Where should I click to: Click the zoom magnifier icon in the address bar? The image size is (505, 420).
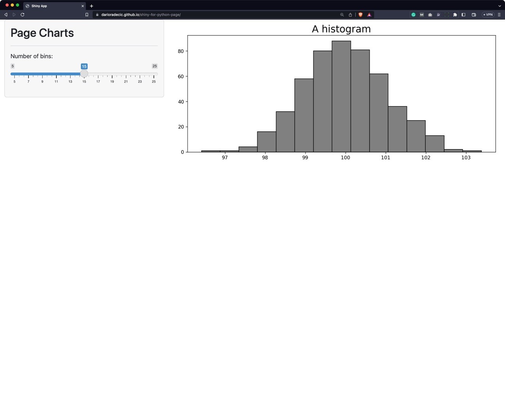(342, 15)
